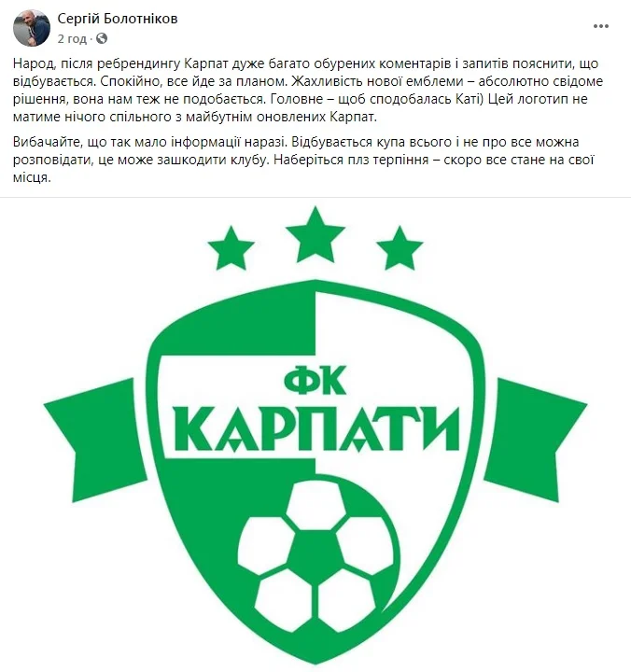This screenshot has width=631, height=672.
Task: Click the bottom tip of the shield emblem
Action: [315, 656]
